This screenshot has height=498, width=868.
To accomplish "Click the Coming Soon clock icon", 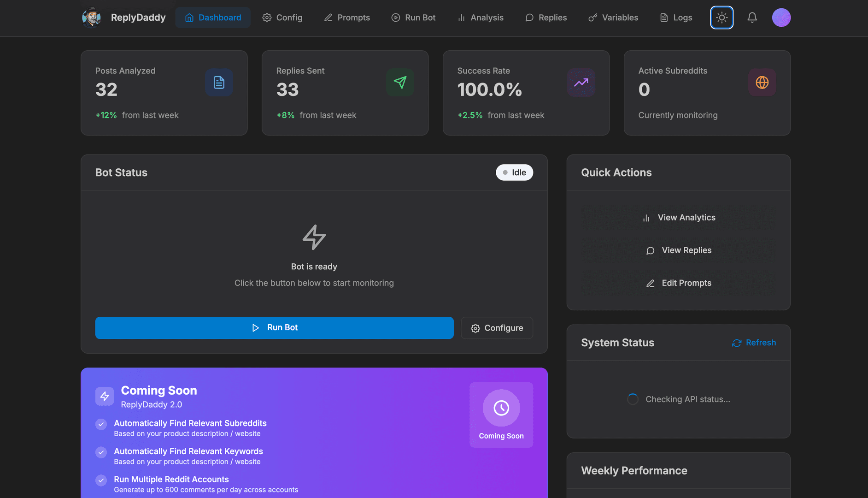I will tap(501, 408).
